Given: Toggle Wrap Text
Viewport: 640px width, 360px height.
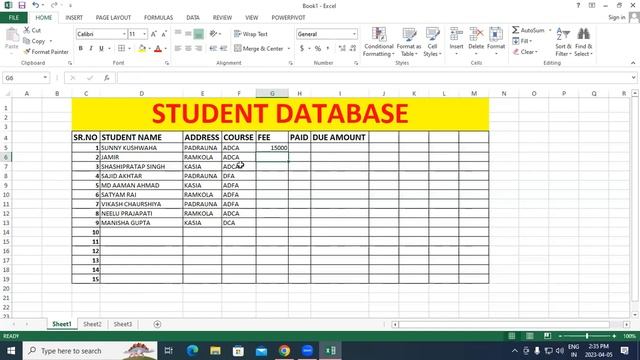Looking at the screenshot, I should [x=251, y=34].
